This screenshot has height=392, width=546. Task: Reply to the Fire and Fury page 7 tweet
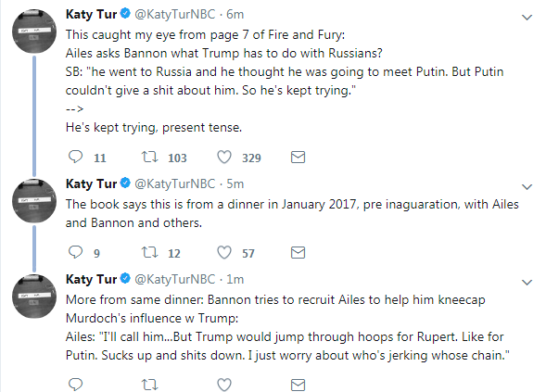[x=75, y=157]
